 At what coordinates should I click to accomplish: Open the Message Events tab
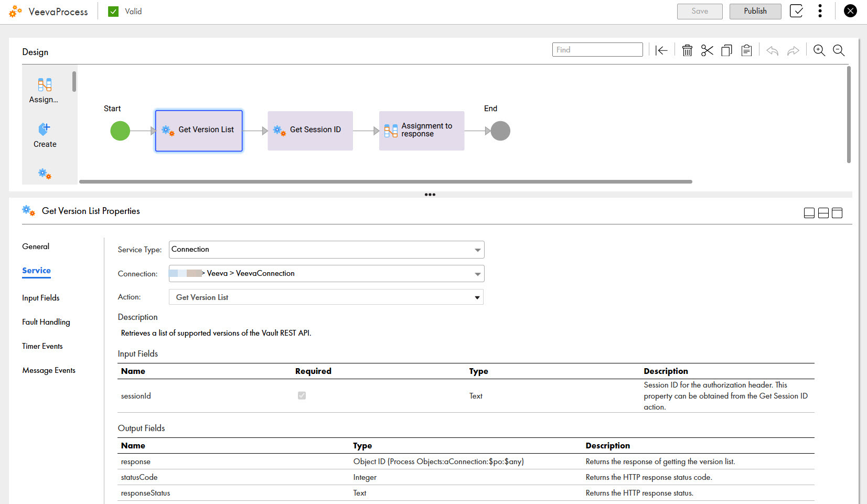pyautogui.click(x=49, y=370)
